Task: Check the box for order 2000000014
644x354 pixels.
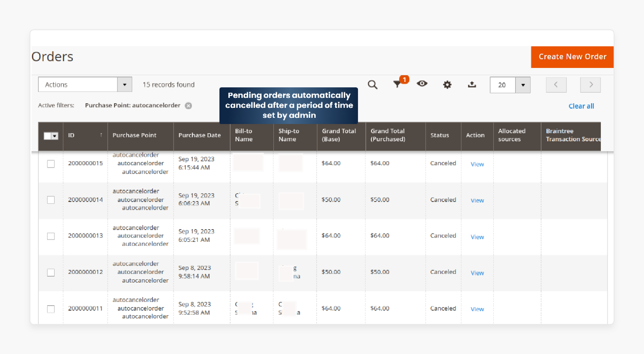Action: point(51,200)
